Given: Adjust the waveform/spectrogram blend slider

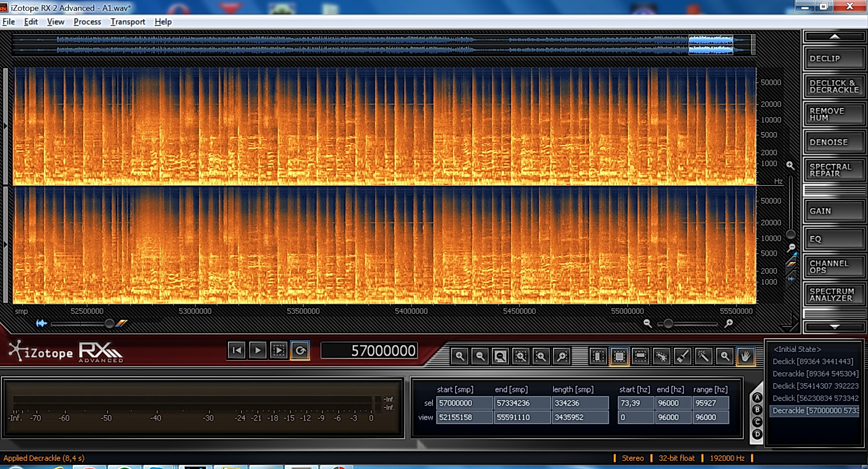Looking at the screenshot, I should click(x=109, y=323).
